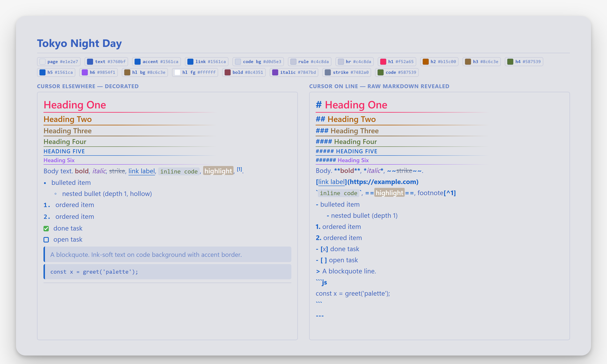Click the - [x] done task raw line
Image resolution: width=607 pixels, height=364 pixels.
(x=337, y=249)
